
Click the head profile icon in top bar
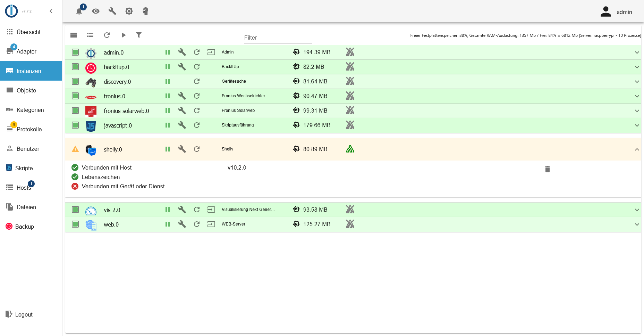146,11
